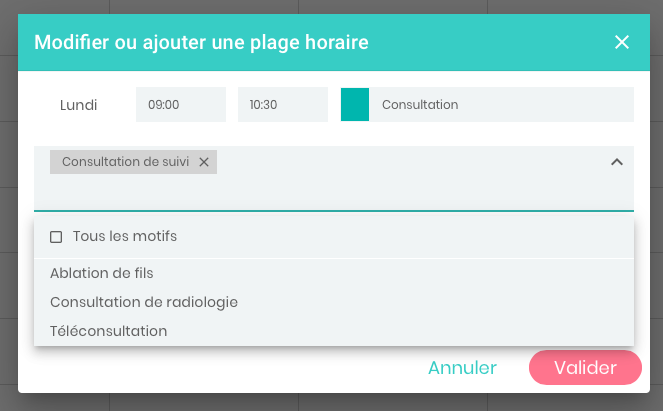The width and height of the screenshot is (663, 411).
Task: Confirm with the Valider button
Action: coord(585,368)
